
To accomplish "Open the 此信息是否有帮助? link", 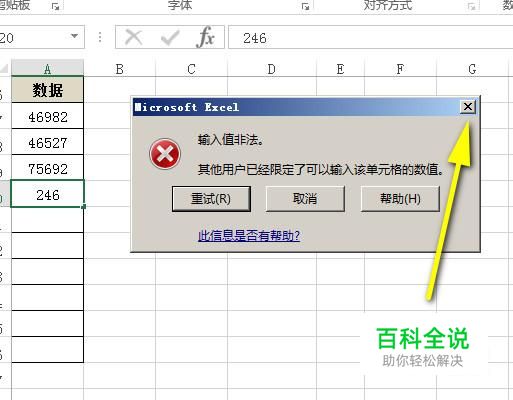I will (249, 236).
